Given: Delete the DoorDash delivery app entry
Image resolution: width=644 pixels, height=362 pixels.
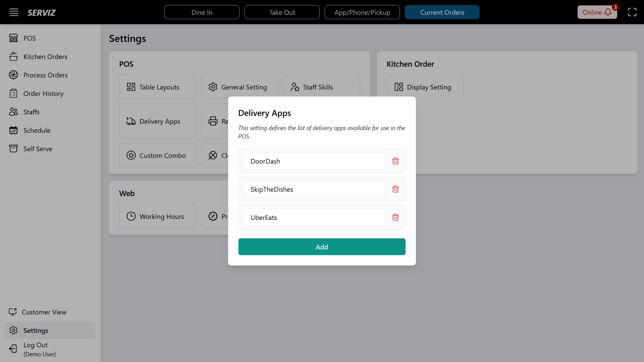Looking at the screenshot, I should 395,161.
